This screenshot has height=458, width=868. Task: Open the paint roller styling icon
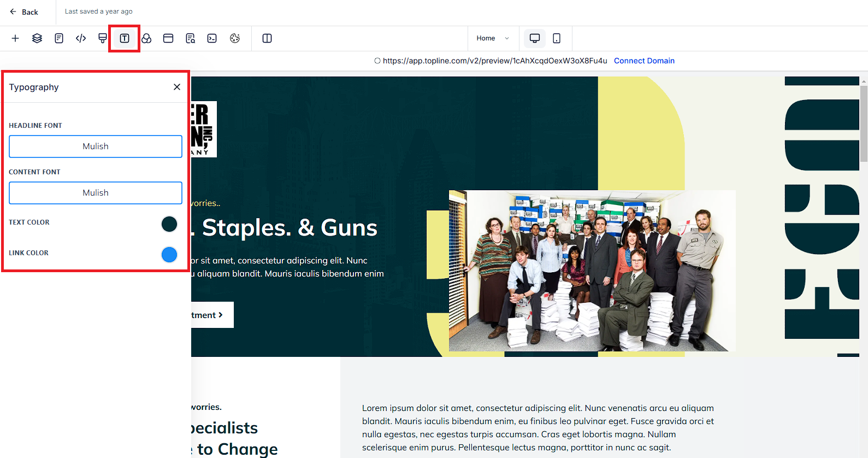pos(103,38)
